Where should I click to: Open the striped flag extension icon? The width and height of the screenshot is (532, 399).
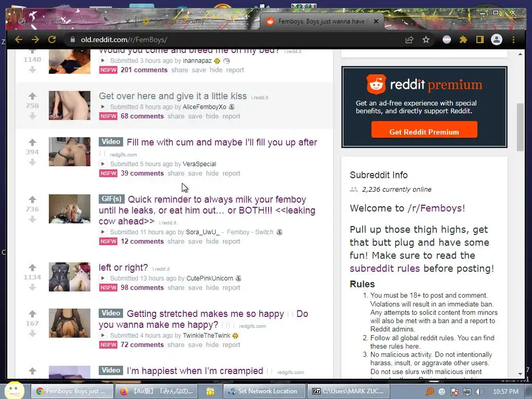(x=447, y=39)
